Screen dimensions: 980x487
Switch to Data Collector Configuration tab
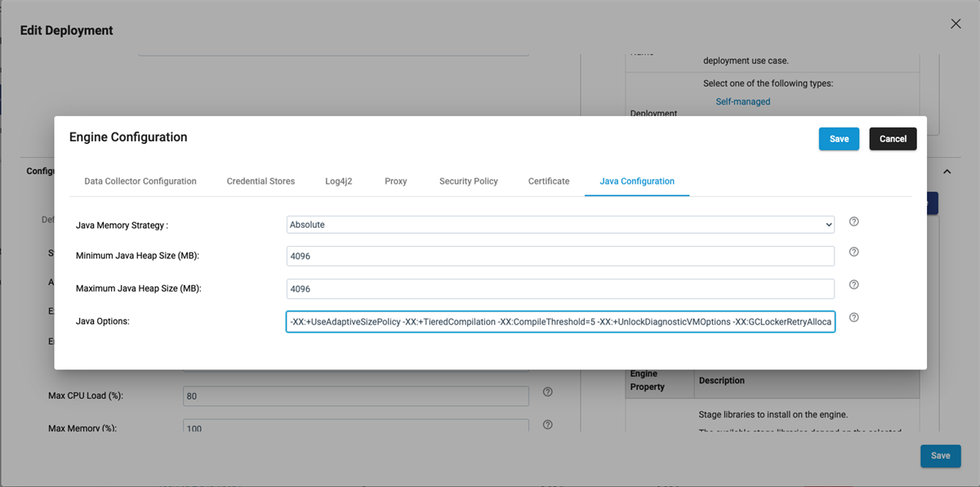tap(140, 181)
